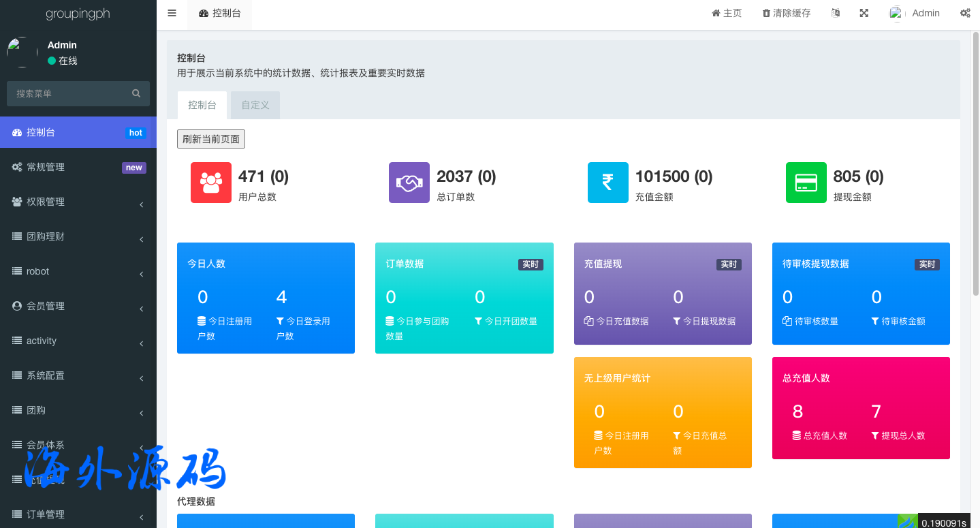Click the fullscreen toggle icon
This screenshot has height=528, width=980.
click(864, 13)
